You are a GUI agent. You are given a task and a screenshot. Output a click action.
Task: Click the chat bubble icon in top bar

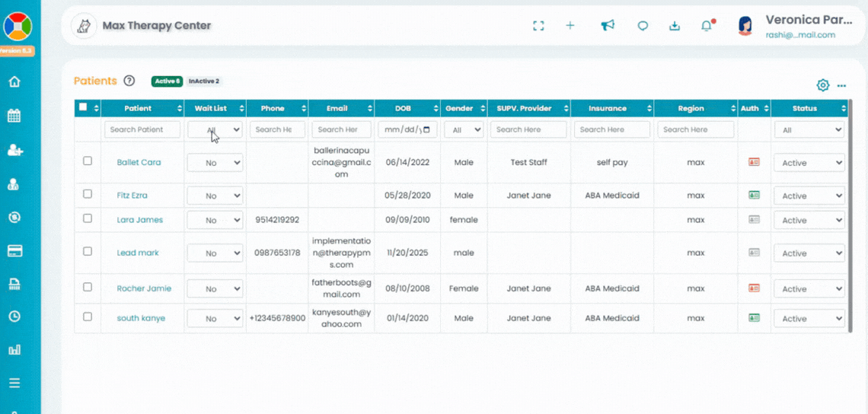coord(643,26)
